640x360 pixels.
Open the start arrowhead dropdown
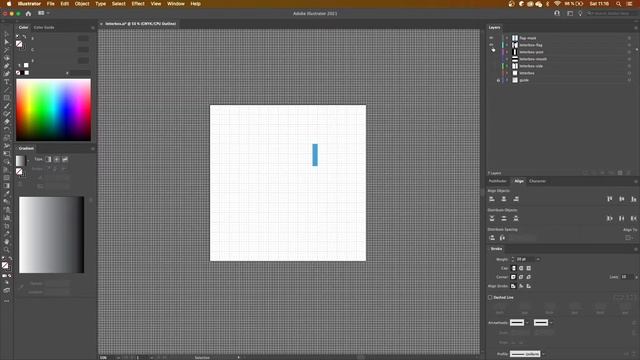click(x=527, y=323)
